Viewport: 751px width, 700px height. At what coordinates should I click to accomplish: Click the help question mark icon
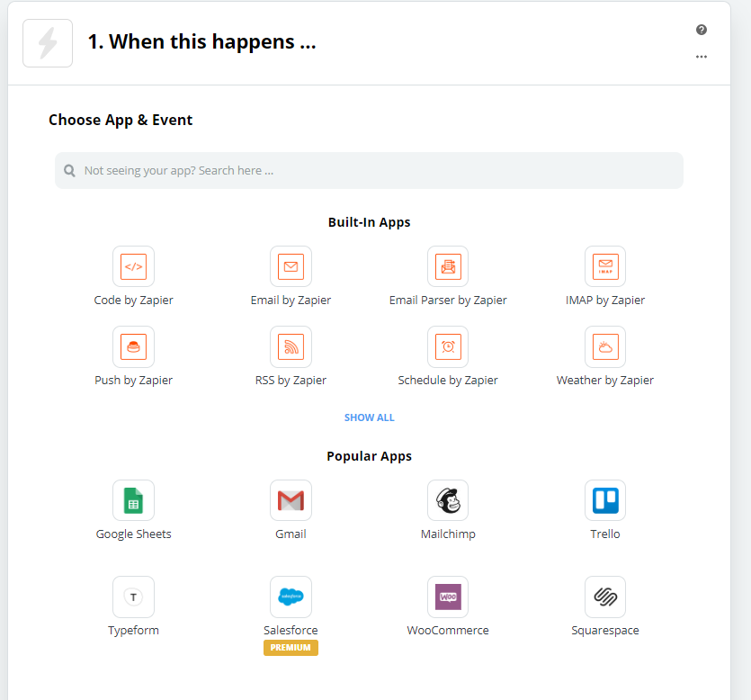[x=701, y=30]
